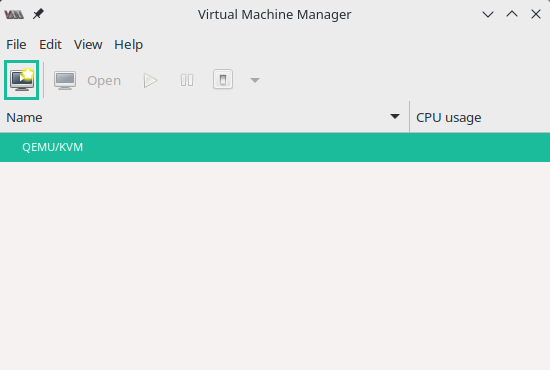This screenshot has height=370, width=550.
Task: Close the Virtual Machine Manager window
Action: point(536,14)
